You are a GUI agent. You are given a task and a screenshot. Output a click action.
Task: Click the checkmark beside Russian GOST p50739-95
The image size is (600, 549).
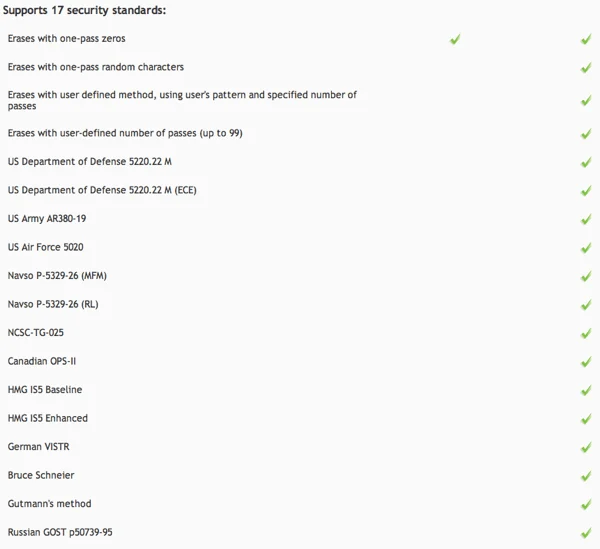586,533
